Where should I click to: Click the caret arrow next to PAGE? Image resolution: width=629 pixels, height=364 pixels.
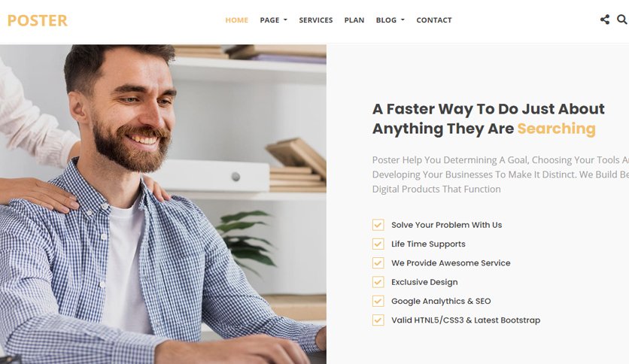(x=285, y=20)
